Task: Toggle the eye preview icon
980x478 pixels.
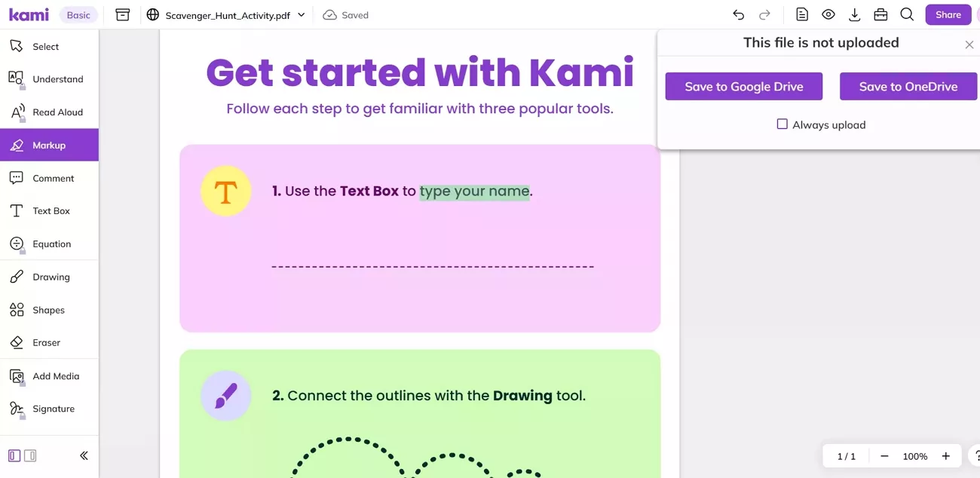Action: [x=828, y=15]
